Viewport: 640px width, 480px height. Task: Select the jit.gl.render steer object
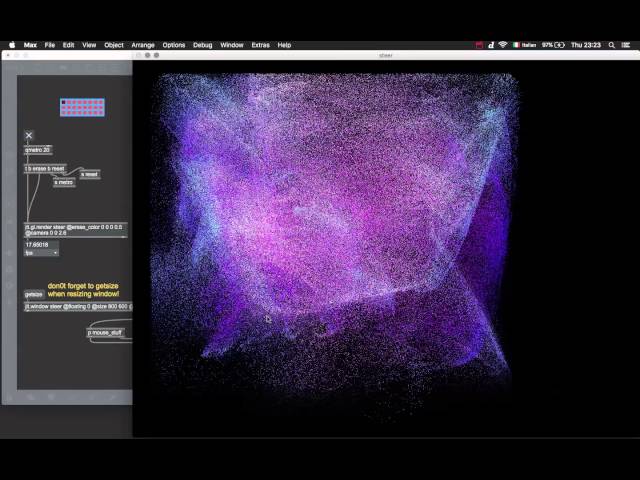[x=76, y=230]
